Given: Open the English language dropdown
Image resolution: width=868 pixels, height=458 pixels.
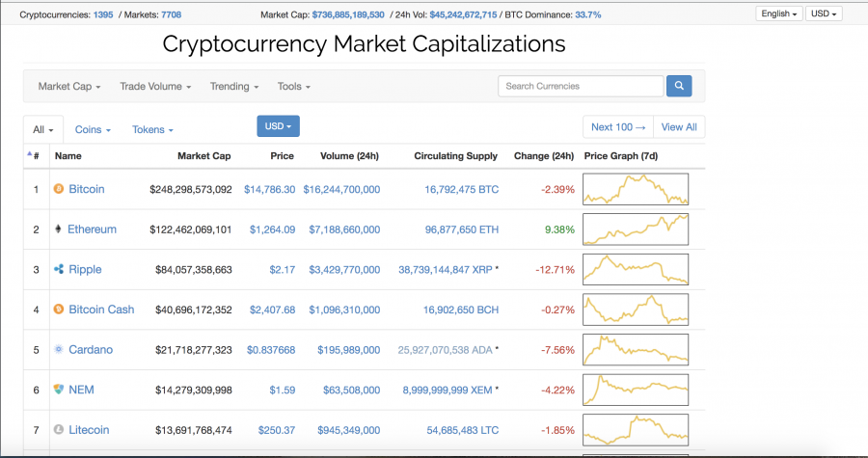Looking at the screenshot, I should [779, 13].
